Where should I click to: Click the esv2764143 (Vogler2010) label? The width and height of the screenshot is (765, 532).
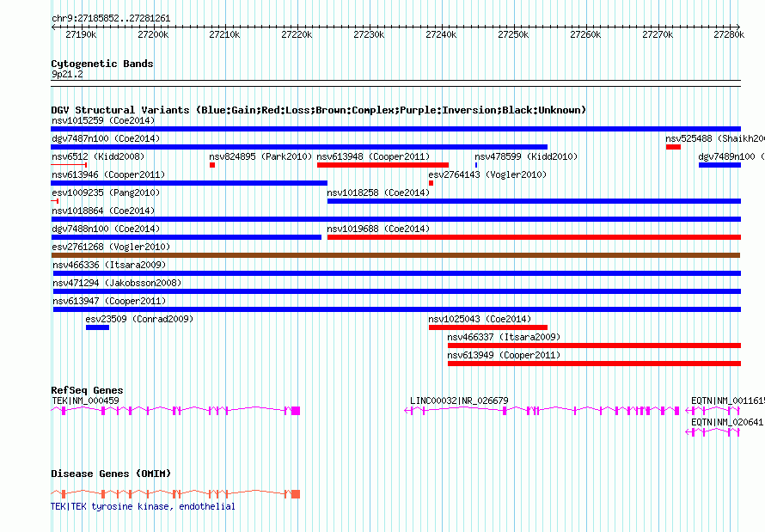point(487,174)
